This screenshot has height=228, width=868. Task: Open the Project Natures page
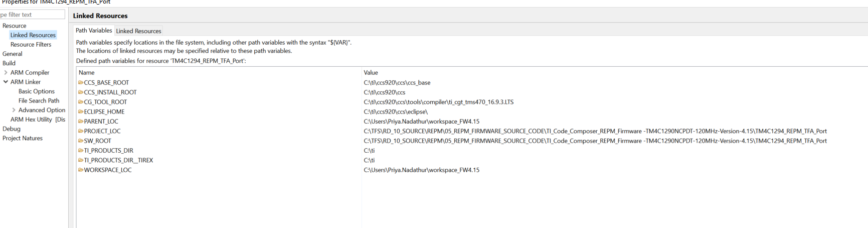pos(23,138)
